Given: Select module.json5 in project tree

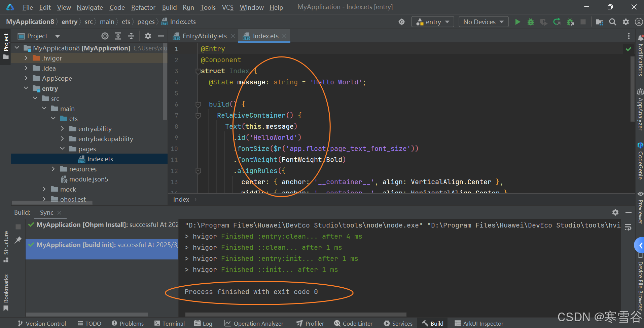Looking at the screenshot, I should (89, 179).
